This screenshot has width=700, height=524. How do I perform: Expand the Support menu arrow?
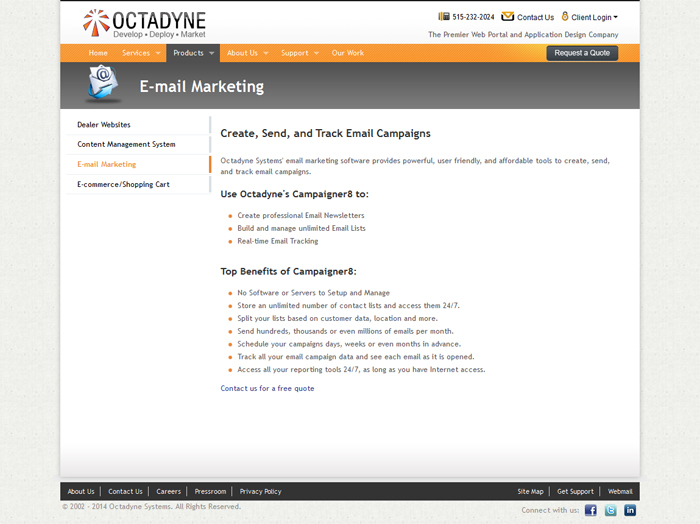(317, 53)
